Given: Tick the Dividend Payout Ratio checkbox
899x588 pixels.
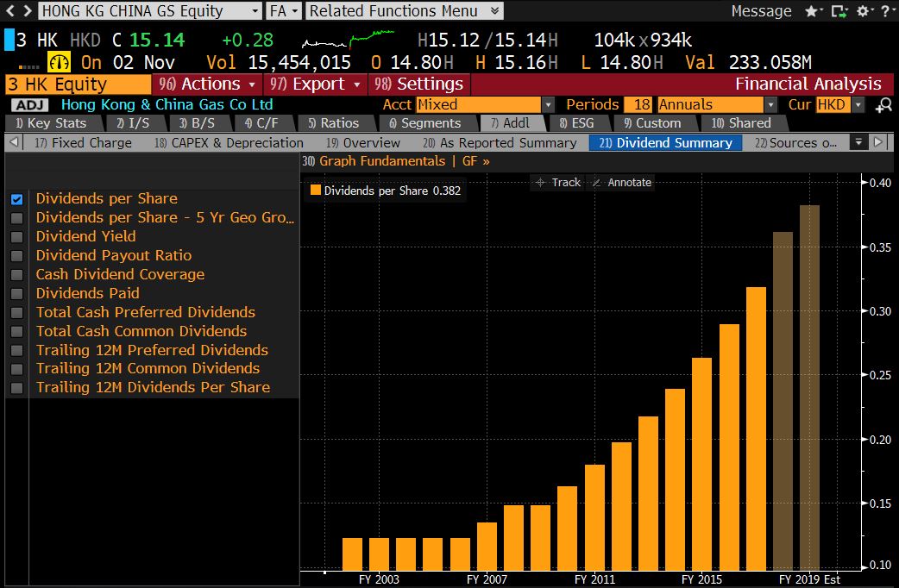Looking at the screenshot, I should [x=16, y=256].
